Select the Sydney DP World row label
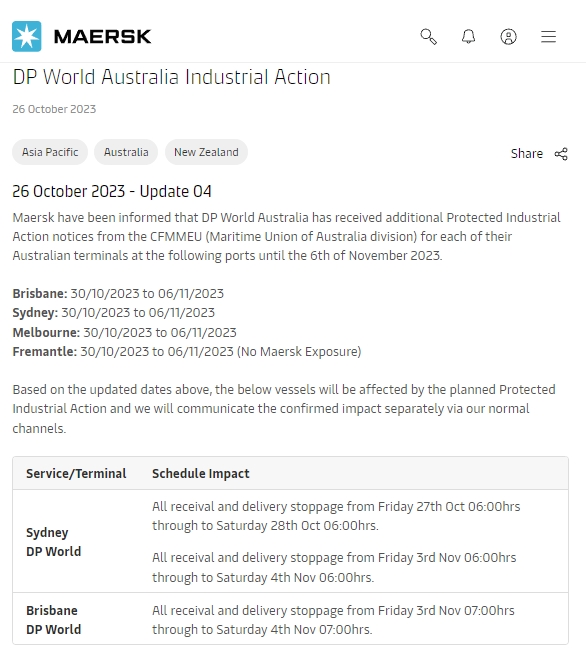Screen dimensions: 586x664 click(53, 542)
